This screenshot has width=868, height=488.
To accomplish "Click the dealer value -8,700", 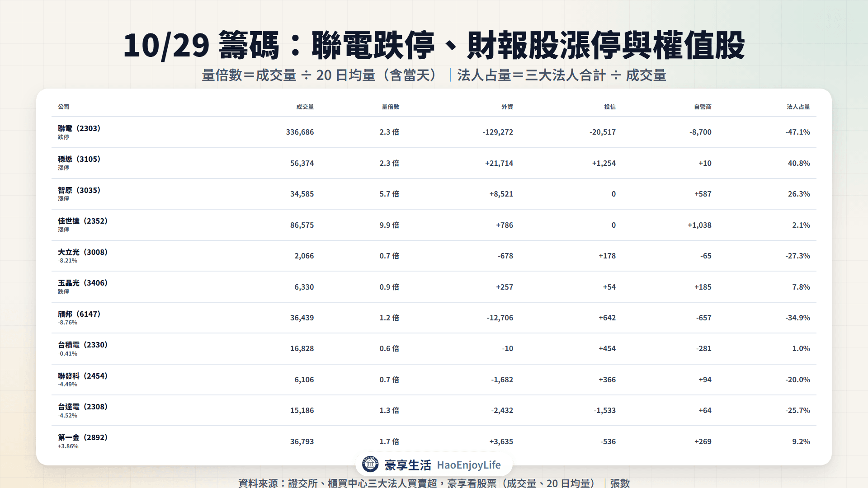I will (x=700, y=132).
